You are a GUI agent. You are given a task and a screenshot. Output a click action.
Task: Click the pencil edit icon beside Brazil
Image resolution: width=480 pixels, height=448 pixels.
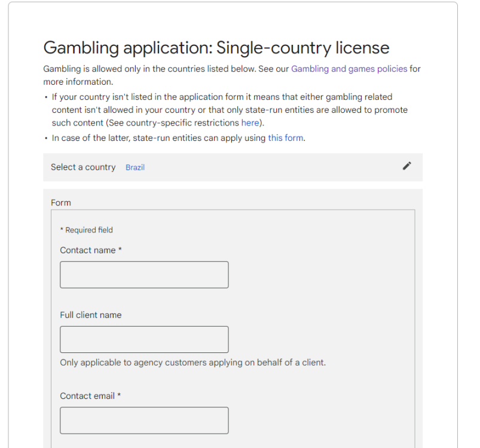pos(407,166)
